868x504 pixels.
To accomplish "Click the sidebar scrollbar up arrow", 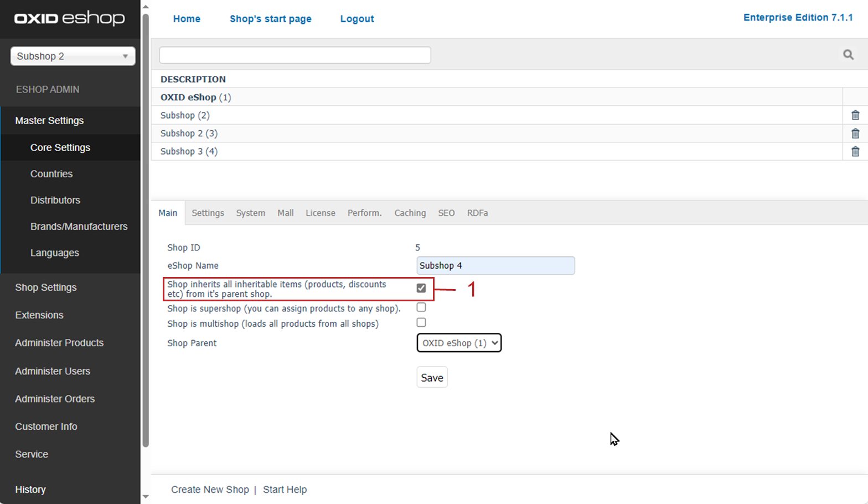I will click(x=146, y=7).
